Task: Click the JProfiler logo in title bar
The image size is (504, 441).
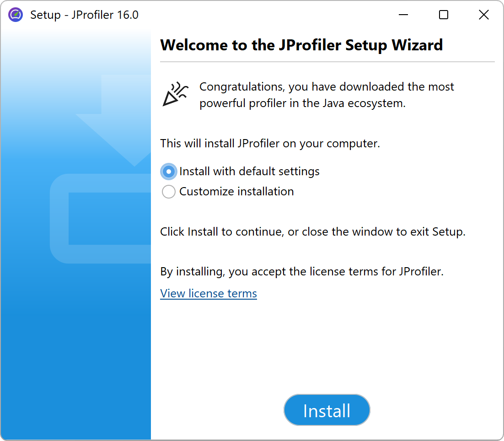Action: [16, 15]
